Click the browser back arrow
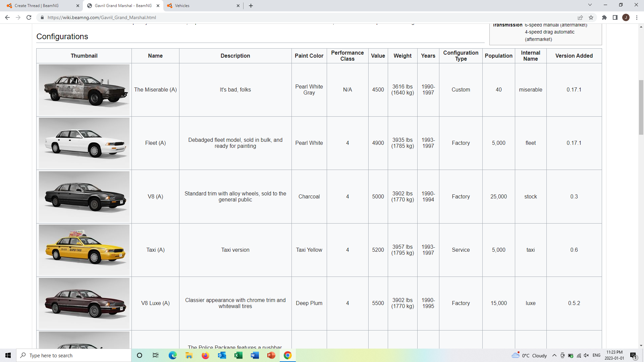 tap(7, 17)
